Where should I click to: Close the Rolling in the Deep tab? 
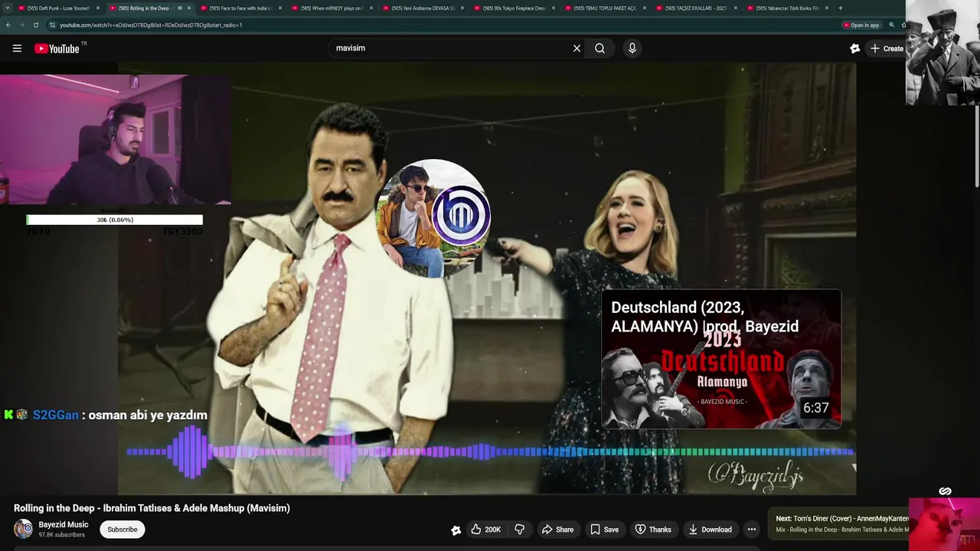point(189,8)
